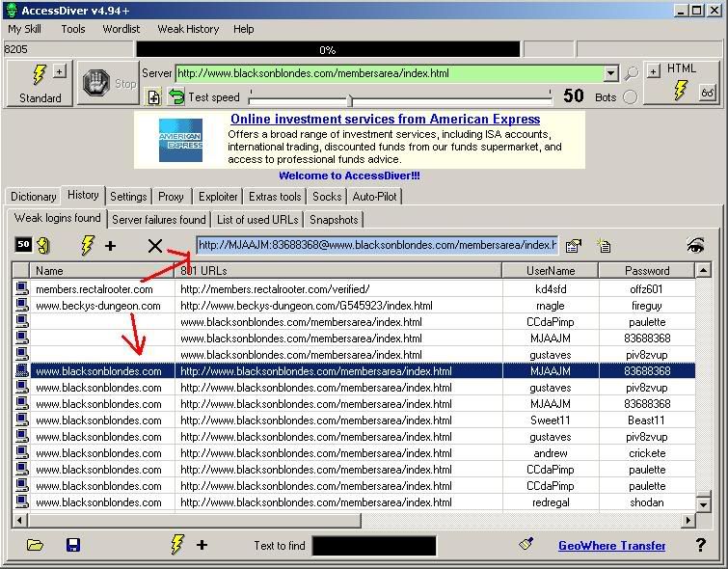Click the floppy disk save icon
Image resolution: width=728 pixels, height=569 pixels.
[73, 545]
